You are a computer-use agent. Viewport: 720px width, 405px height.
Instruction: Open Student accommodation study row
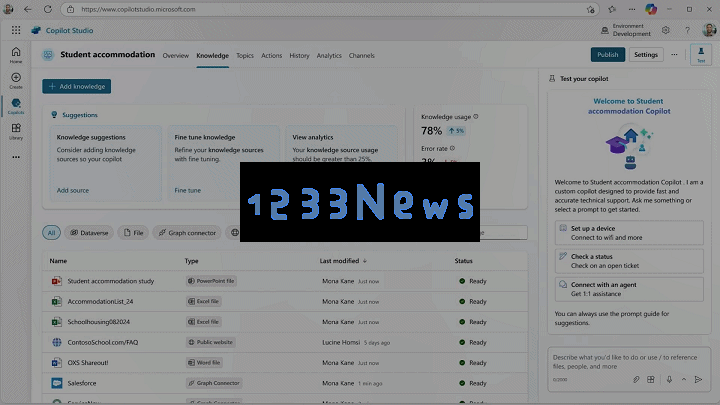coord(285,281)
